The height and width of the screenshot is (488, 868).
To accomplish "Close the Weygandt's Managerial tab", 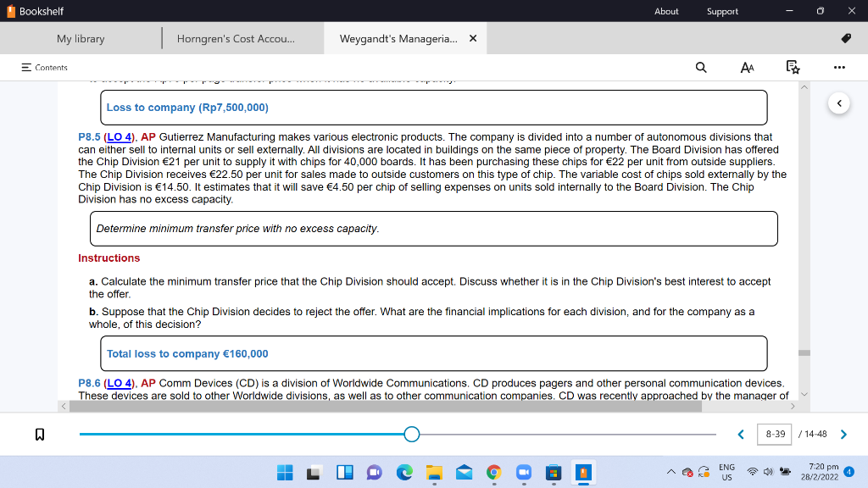I will (473, 38).
